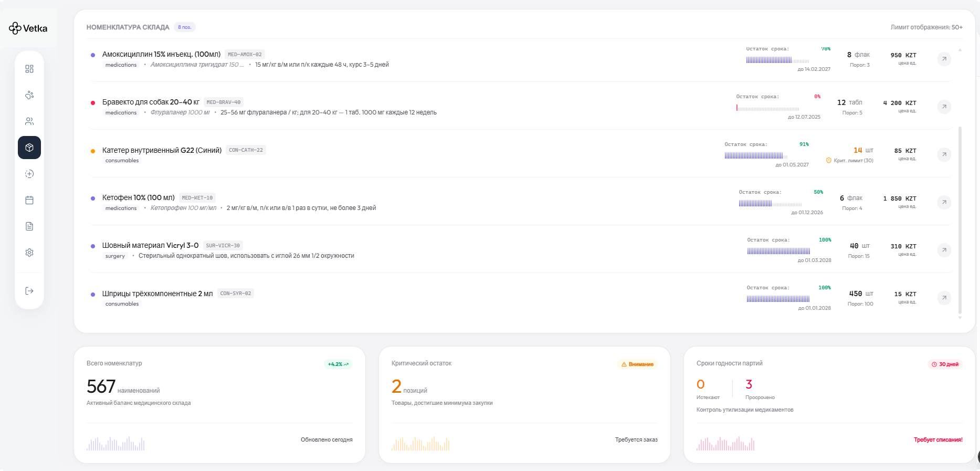Screen dimensions: 980x471
Task: Open the dashboard grid icon in sidebar
Action: click(29, 69)
